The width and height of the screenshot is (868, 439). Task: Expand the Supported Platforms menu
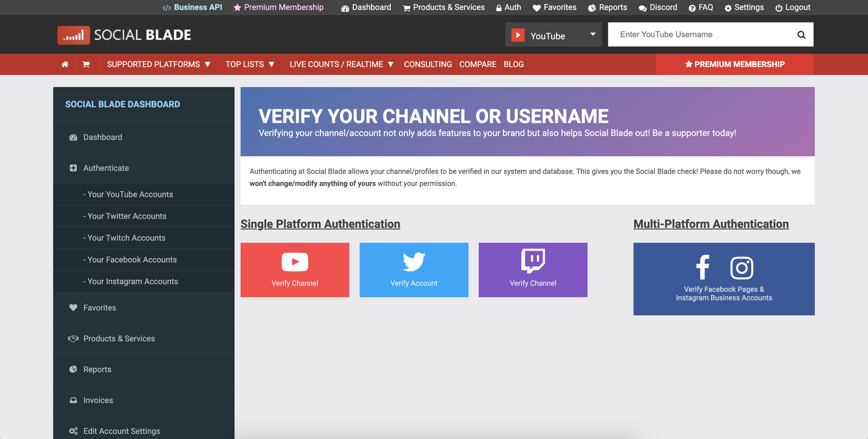tap(158, 64)
